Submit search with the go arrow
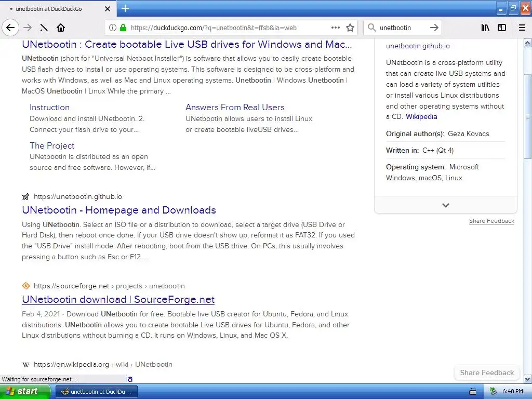This screenshot has width=532, height=399. 434,28
